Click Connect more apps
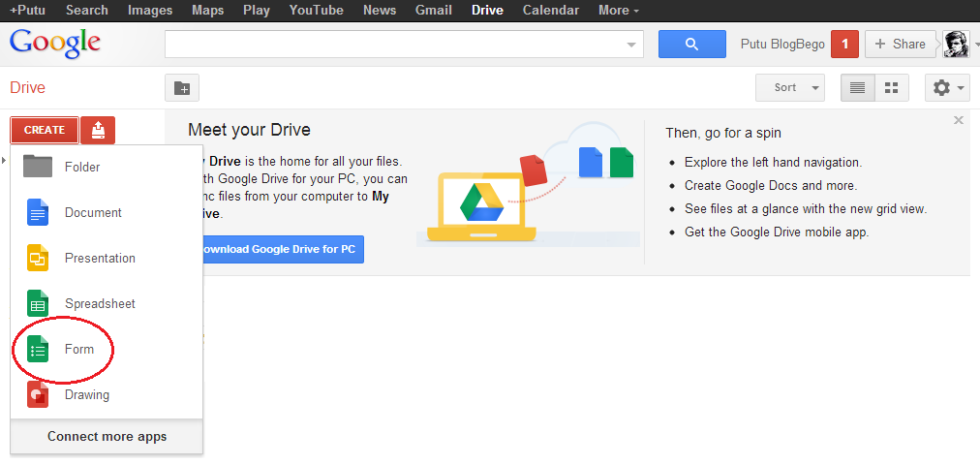Viewport: 980px width, 465px height. tap(107, 436)
